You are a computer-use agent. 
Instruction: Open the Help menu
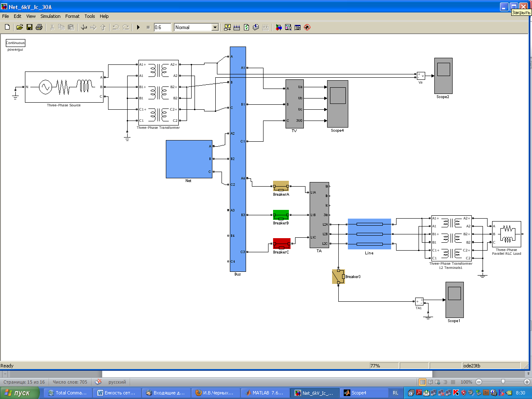tap(104, 16)
